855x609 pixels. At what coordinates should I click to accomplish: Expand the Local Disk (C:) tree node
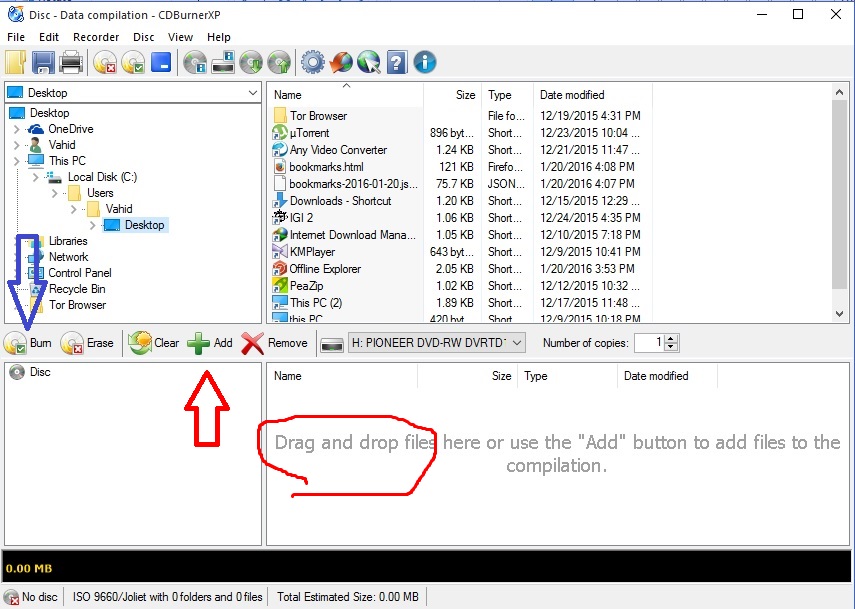tap(35, 177)
